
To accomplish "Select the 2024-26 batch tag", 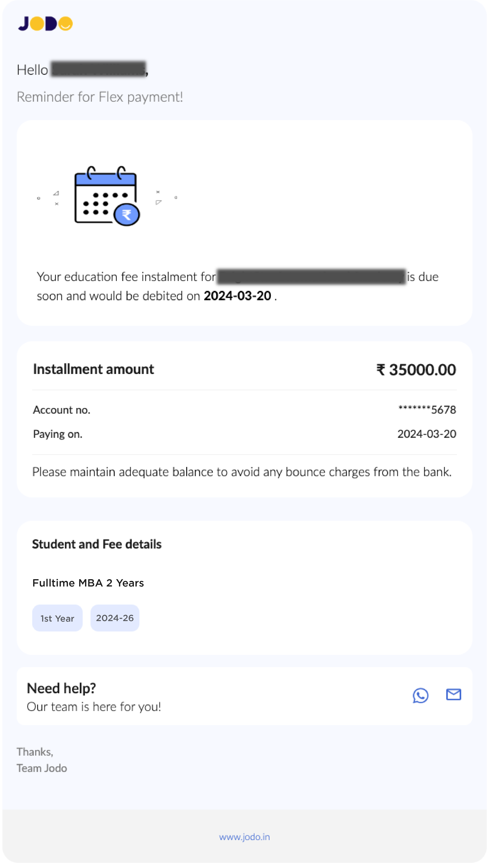I will pyautogui.click(x=115, y=618).
